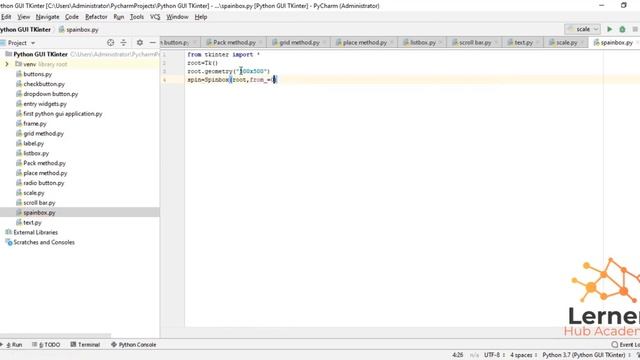Screen dimensions: 640x360
Task: Open the Help menu
Action: [201, 17]
